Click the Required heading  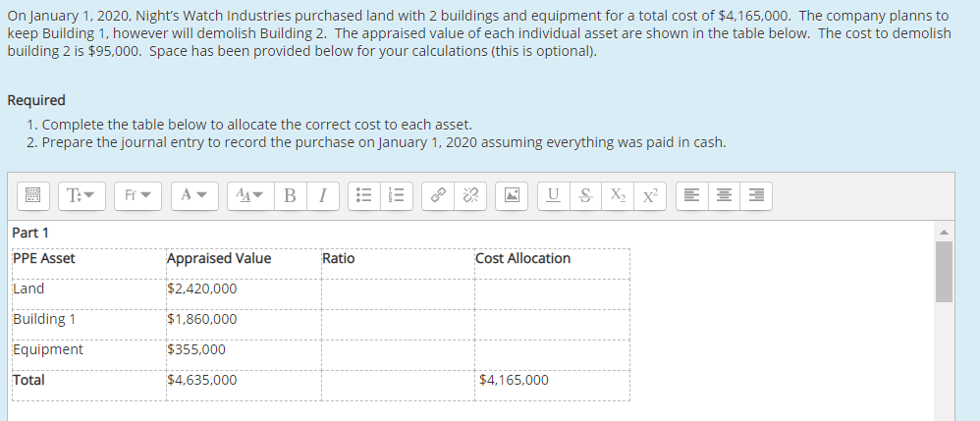36,100
